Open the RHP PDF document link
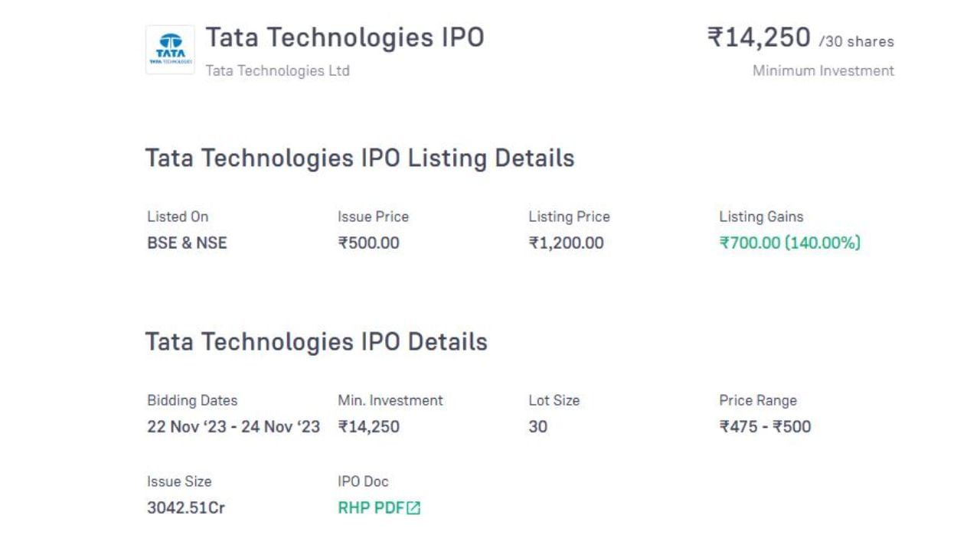Viewport: 980px width, 551px height. click(x=371, y=507)
